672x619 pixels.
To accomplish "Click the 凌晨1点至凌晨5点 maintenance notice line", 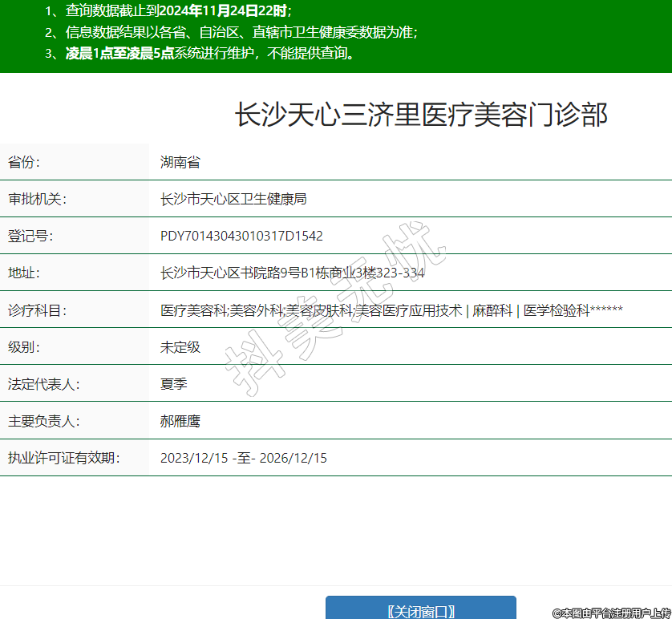I will pyautogui.click(x=208, y=54).
